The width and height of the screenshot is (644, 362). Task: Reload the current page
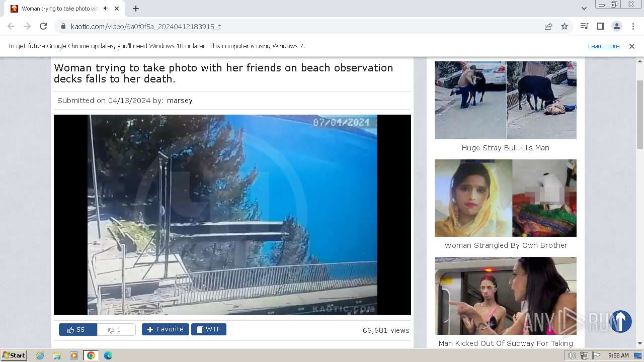[x=43, y=26]
